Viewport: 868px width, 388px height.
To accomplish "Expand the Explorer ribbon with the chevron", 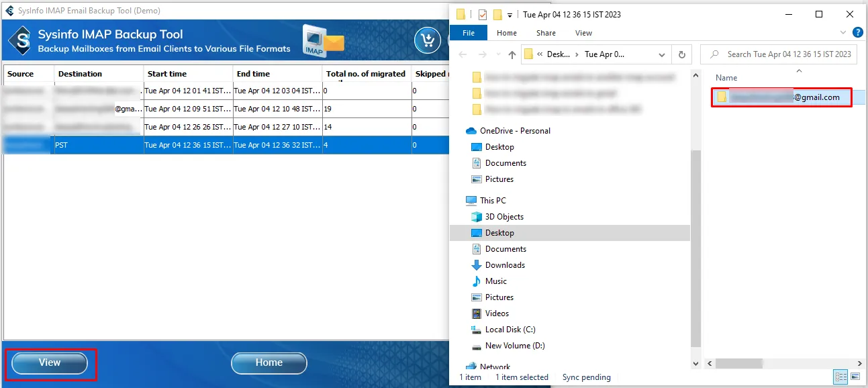I will point(844,32).
